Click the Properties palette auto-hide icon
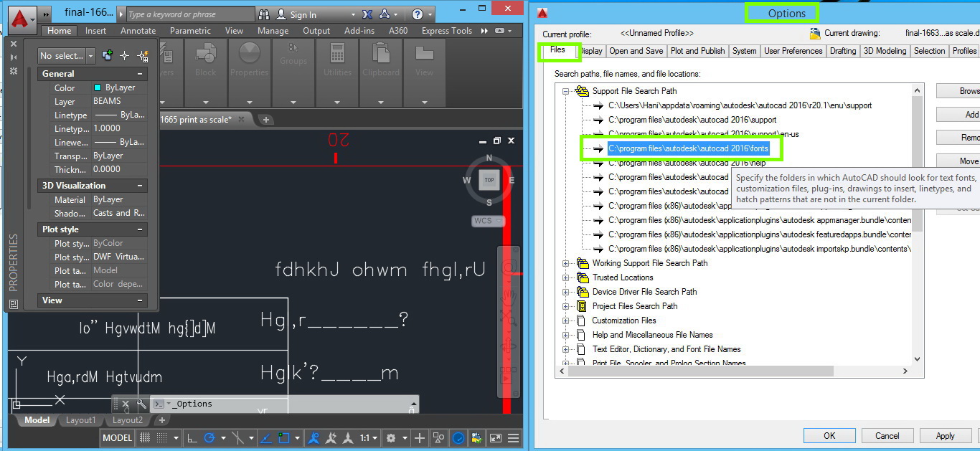980x451 pixels. [x=14, y=57]
